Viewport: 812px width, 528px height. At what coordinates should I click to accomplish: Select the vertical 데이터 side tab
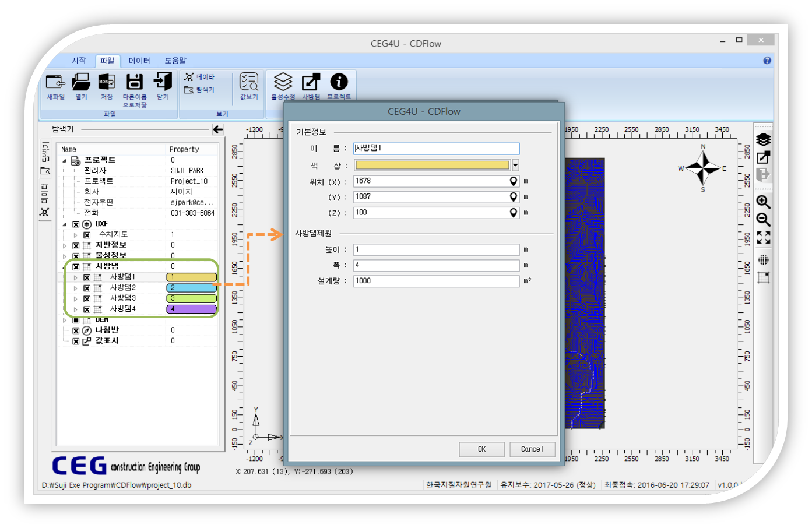pos(45,199)
